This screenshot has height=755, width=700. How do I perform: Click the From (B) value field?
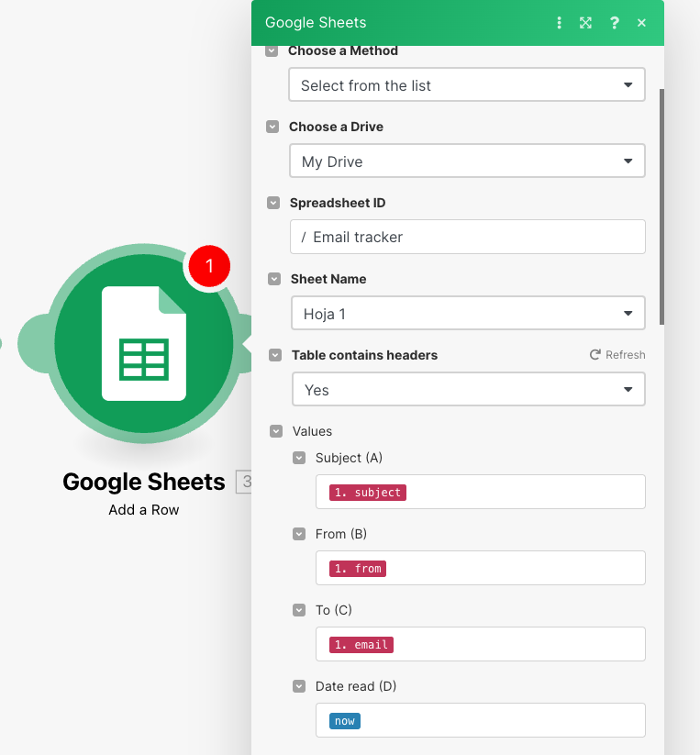pyautogui.click(x=481, y=568)
